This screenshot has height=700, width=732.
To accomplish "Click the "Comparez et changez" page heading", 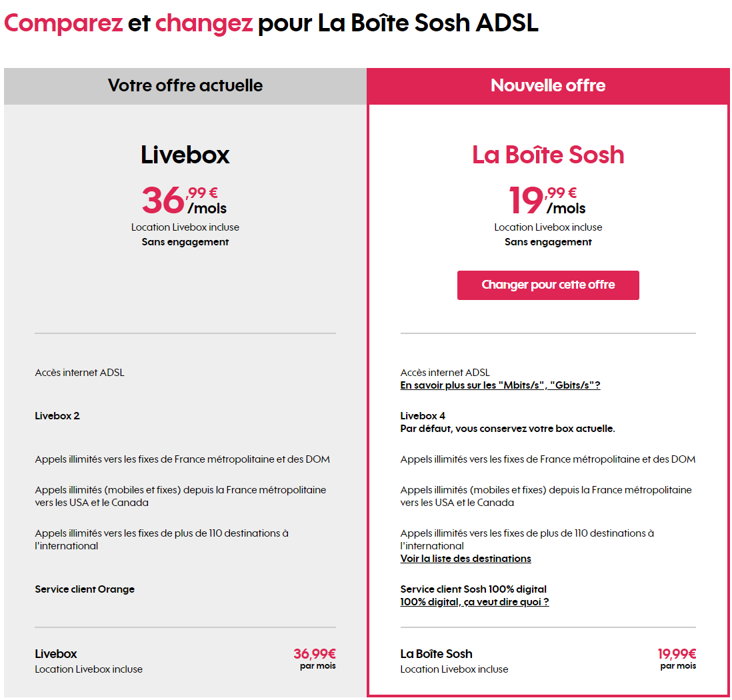I will [271, 23].
